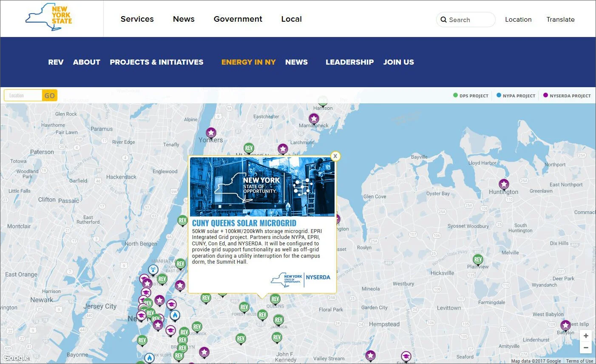
Task: Click the map Location input field
Action: click(x=23, y=95)
